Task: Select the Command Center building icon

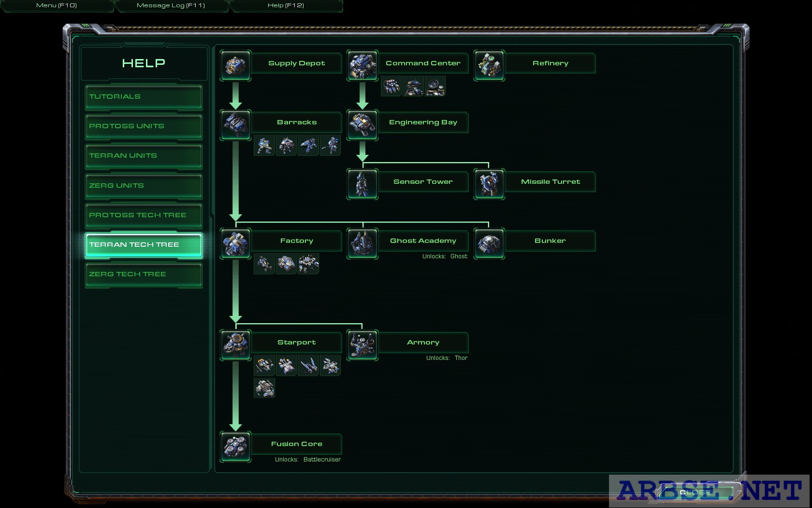Action: coord(362,66)
